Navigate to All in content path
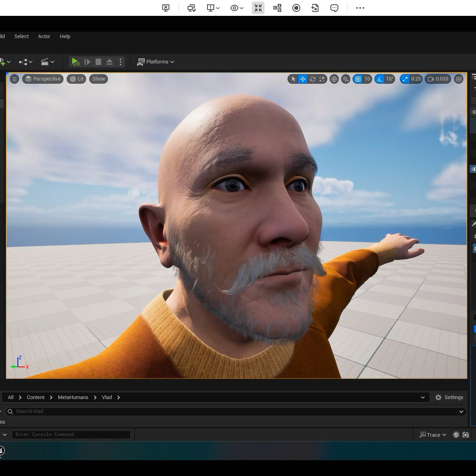 pyautogui.click(x=11, y=397)
